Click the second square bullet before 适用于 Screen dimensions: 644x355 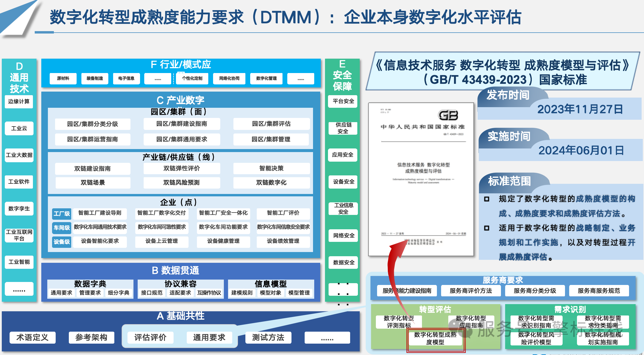(x=487, y=228)
